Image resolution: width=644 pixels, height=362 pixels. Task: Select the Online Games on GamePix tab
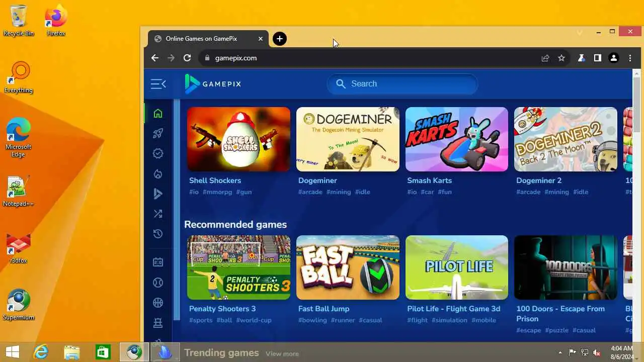click(x=208, y=39)
